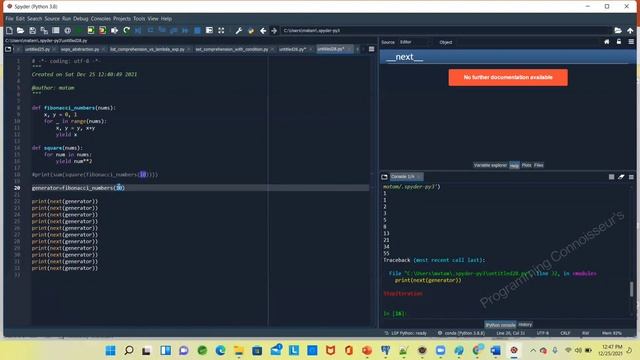Viewport: 640px width, 360px height.
Task: Click the console vertical scrollbar
Action: [x=632, y=289]
